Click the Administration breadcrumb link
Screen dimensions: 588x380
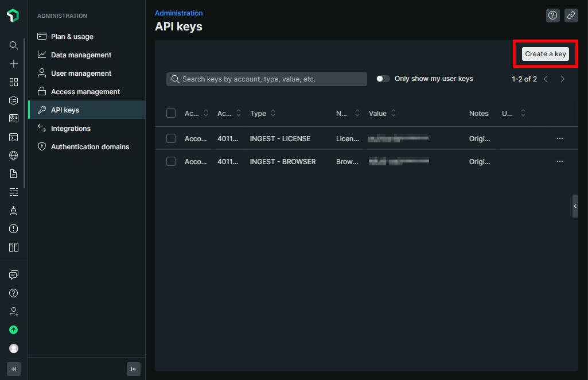179,13
